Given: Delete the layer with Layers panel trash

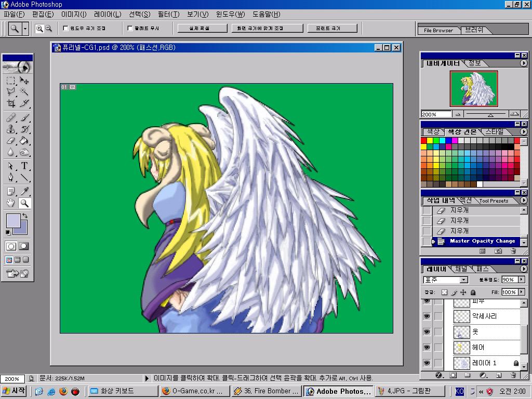Looking at the screenshot, I should (x=513, y=375).
